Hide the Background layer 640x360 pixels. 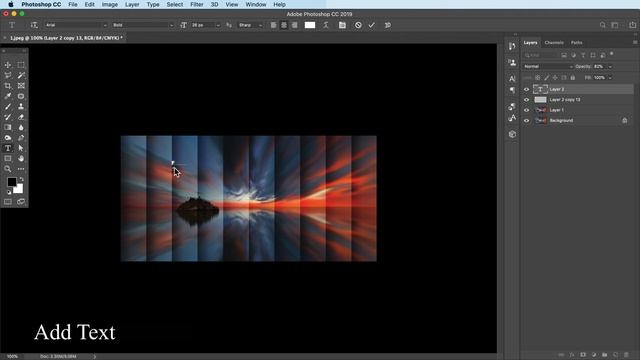coord(527,120)
